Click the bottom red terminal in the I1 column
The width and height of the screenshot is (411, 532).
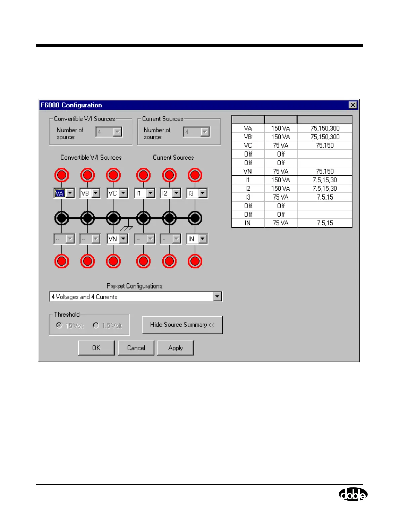[143, 261]
